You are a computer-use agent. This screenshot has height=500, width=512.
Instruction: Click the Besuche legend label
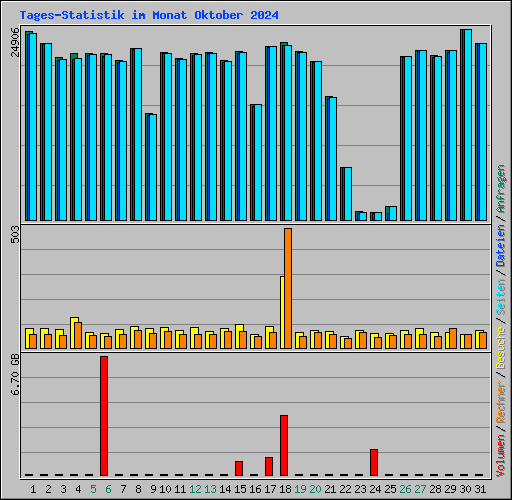501,348
